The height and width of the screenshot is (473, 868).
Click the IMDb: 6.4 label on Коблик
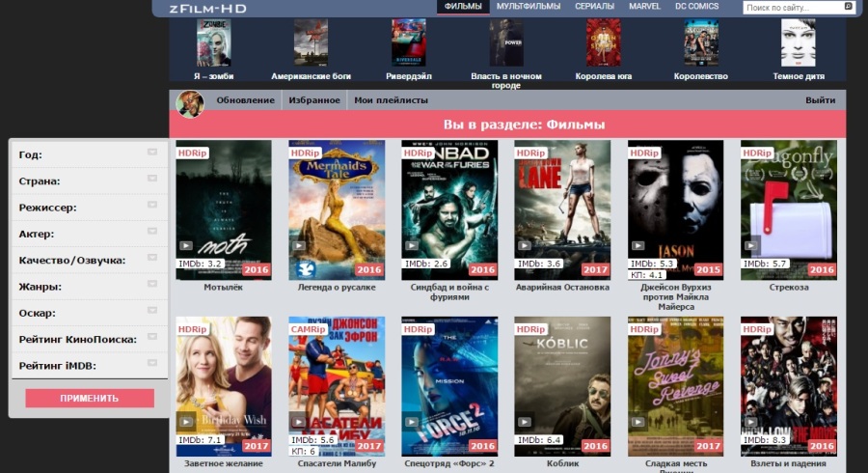[539, 440]
